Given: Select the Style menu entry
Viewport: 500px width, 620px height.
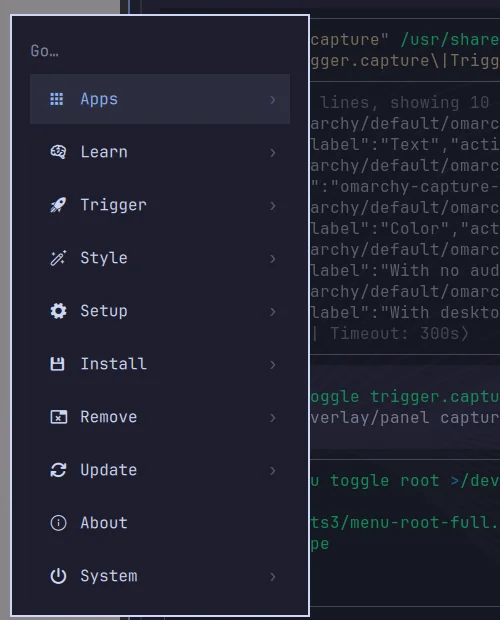Looking at the screenshot, I should click(x=160, y=258).
